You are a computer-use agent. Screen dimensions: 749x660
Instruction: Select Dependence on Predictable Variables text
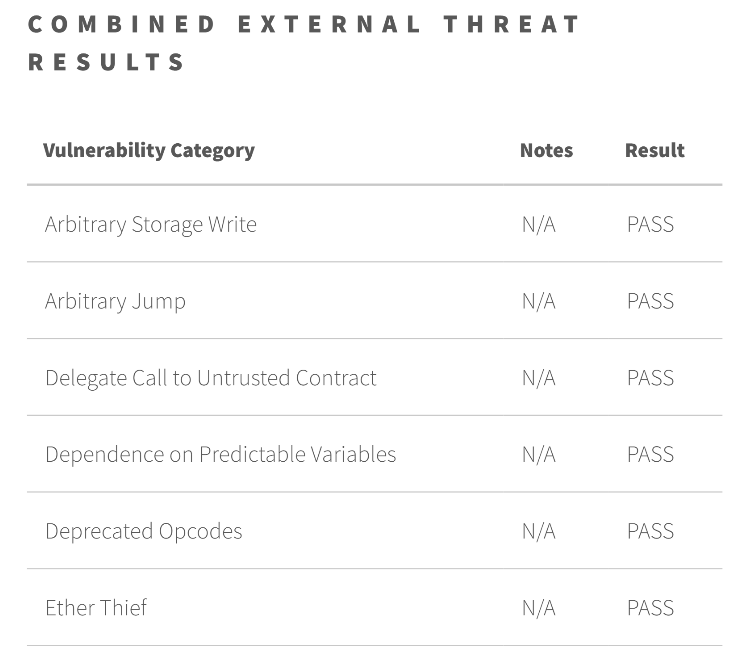point(221,454)
